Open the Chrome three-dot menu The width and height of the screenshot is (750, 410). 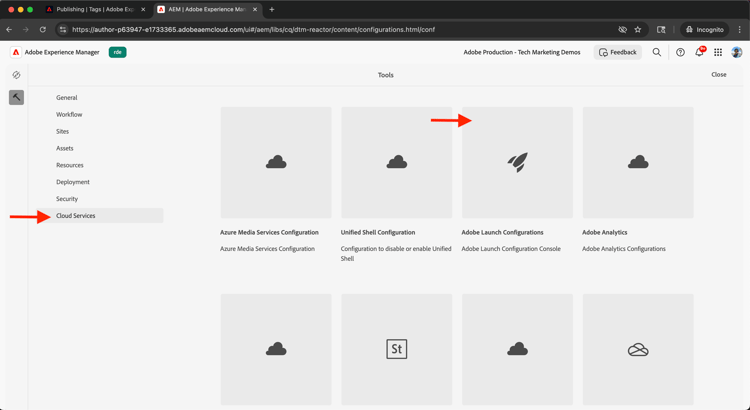739,30
